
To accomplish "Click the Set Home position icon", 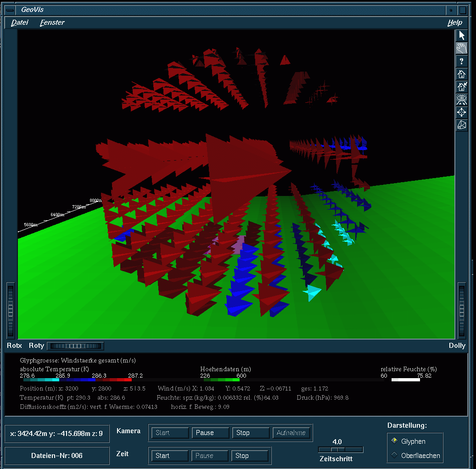I will point(462,87).
